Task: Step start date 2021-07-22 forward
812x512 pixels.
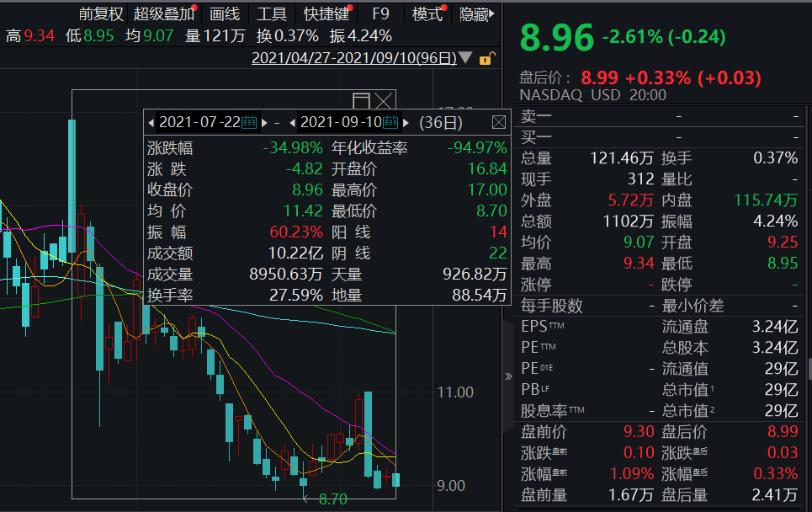Action: coord(264,122)
